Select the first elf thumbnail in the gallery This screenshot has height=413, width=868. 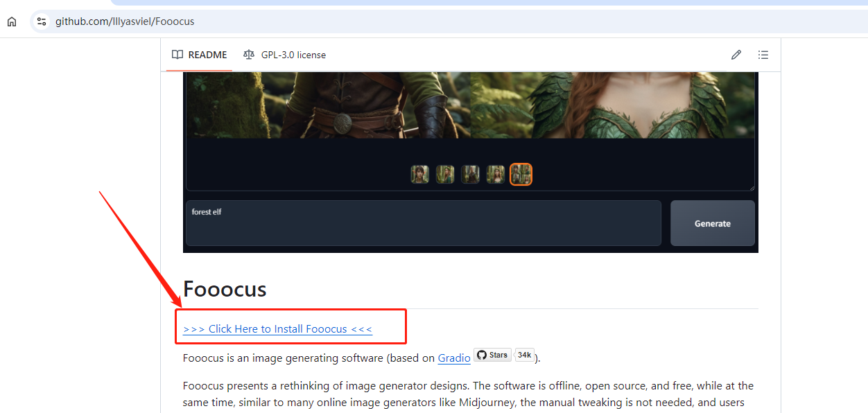420,174
